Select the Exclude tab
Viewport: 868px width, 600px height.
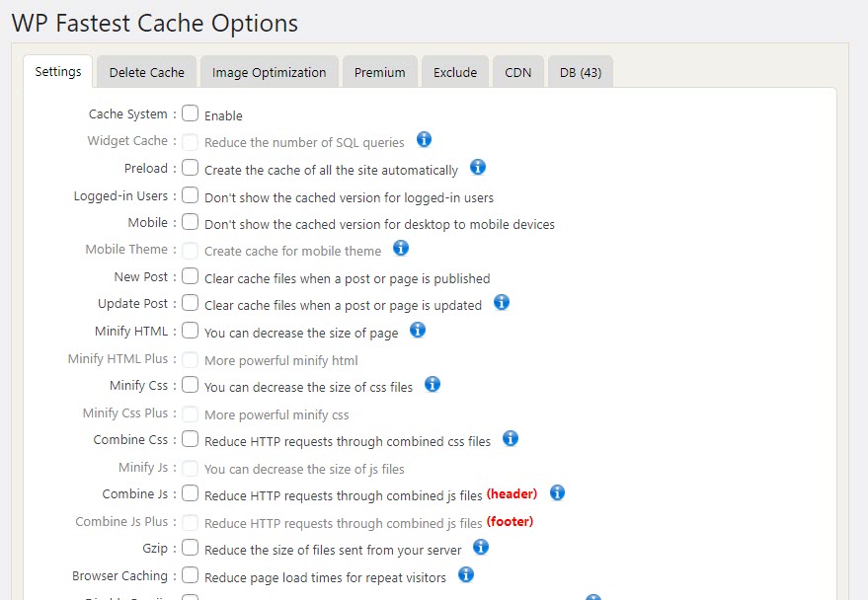click(x=455, y=72)
